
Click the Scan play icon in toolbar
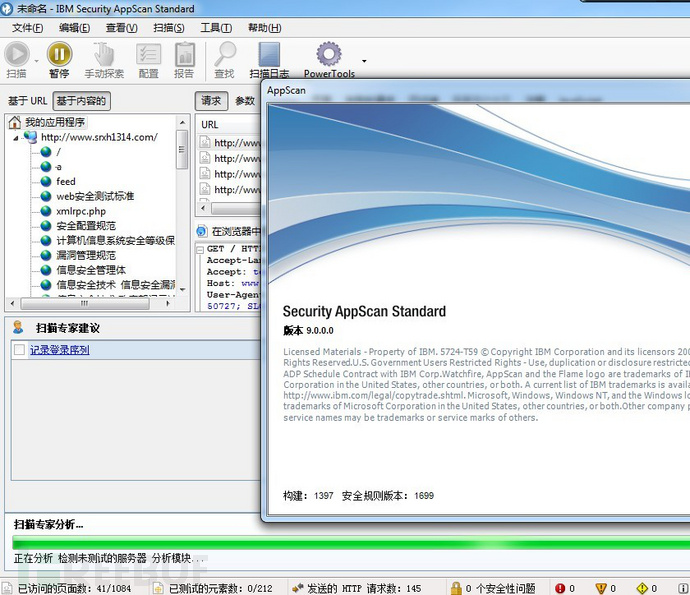click(17, 54)
